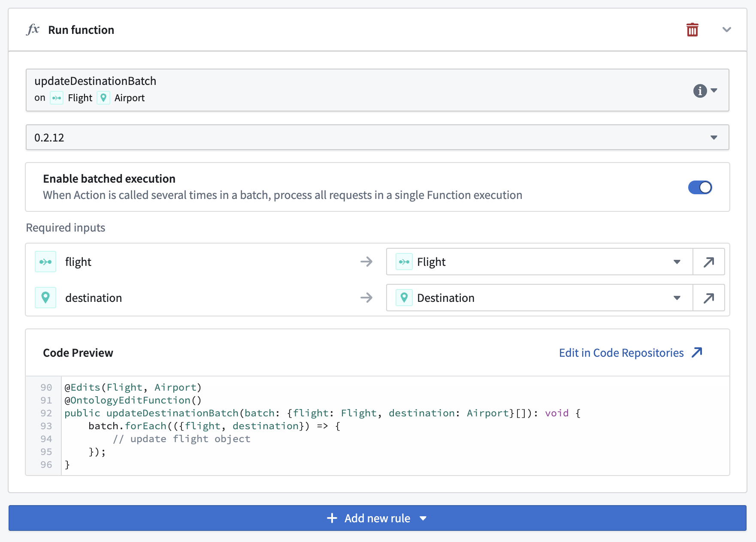
Task: Click the destination input pin icon
Action: 45,298
